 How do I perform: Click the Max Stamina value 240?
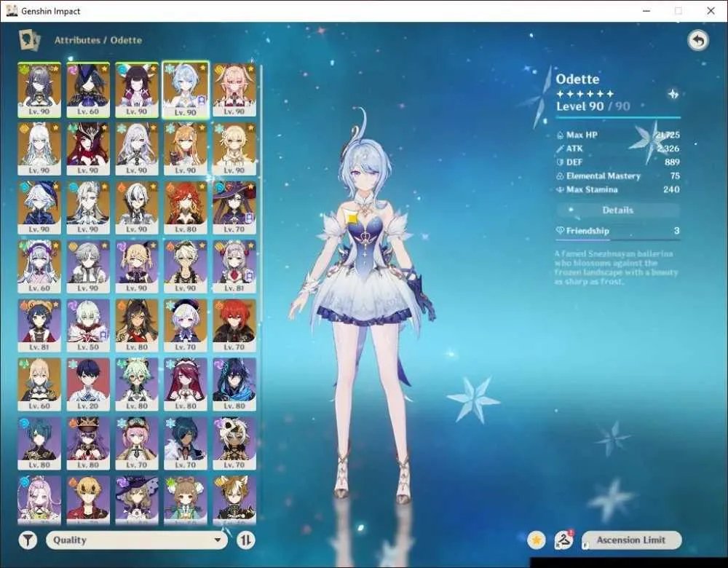click(x=671, y=189)
